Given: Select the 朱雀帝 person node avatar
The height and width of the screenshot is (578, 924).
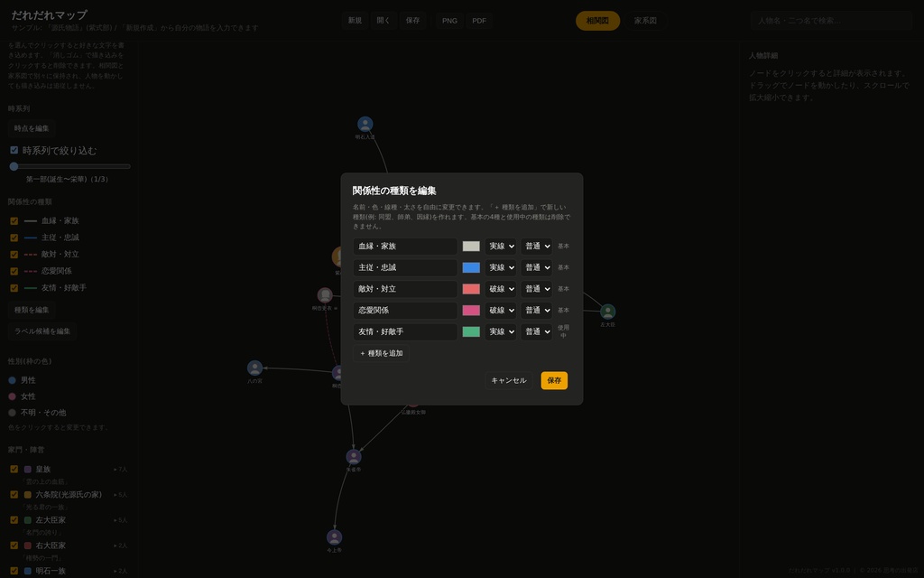Looking at the screenshot, I should (x=354, y=456).
